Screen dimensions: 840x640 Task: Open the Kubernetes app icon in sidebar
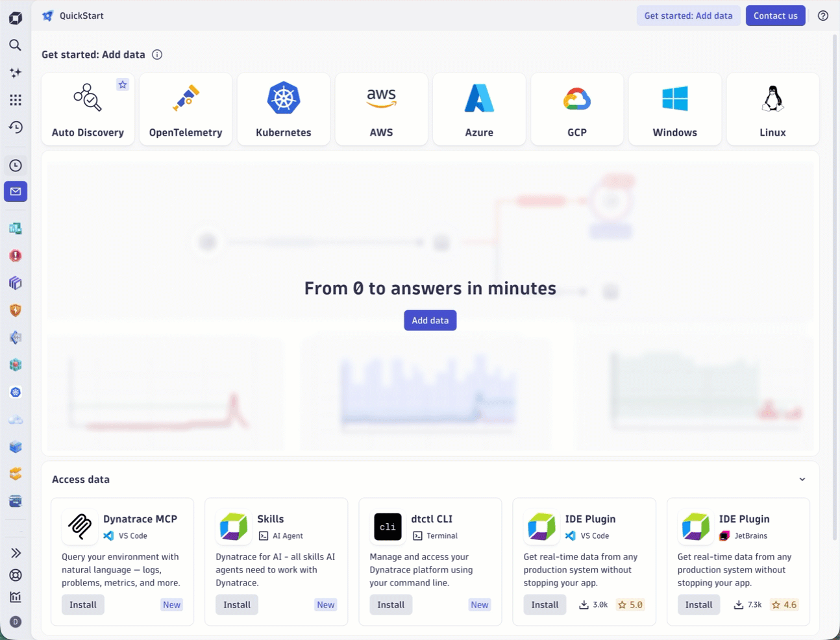coord(16,392)
